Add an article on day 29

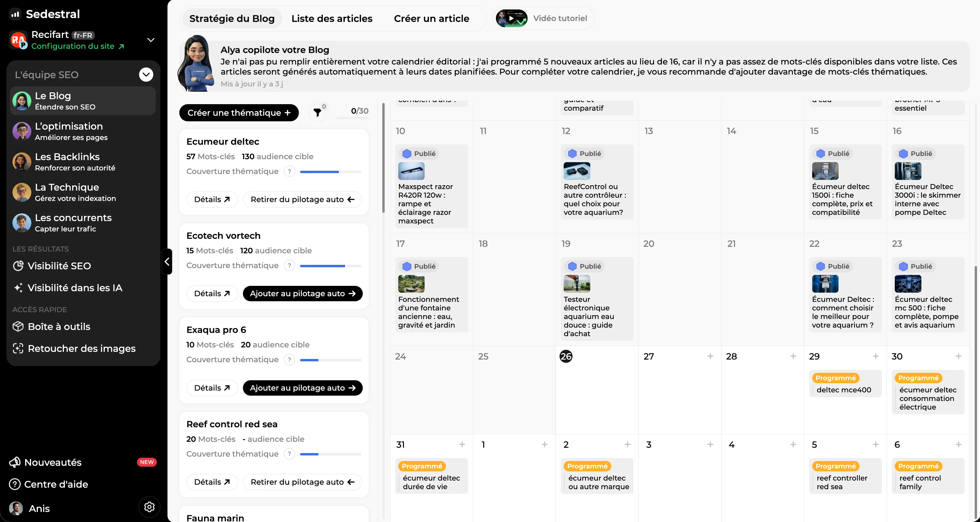pos(876,357)
